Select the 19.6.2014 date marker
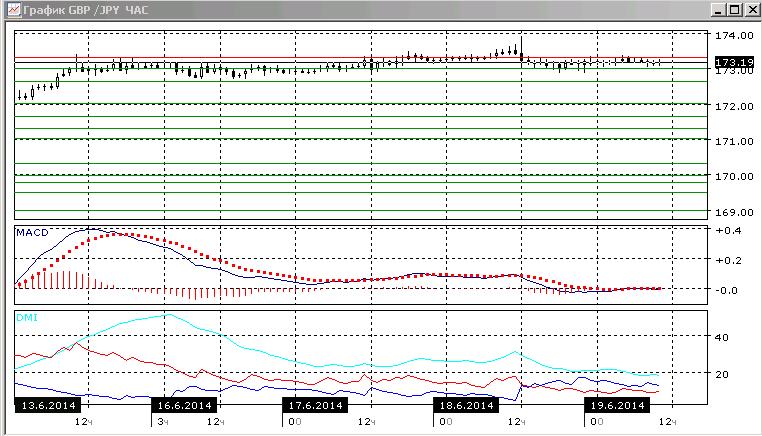The image size is (762, 436). (617, 405)
